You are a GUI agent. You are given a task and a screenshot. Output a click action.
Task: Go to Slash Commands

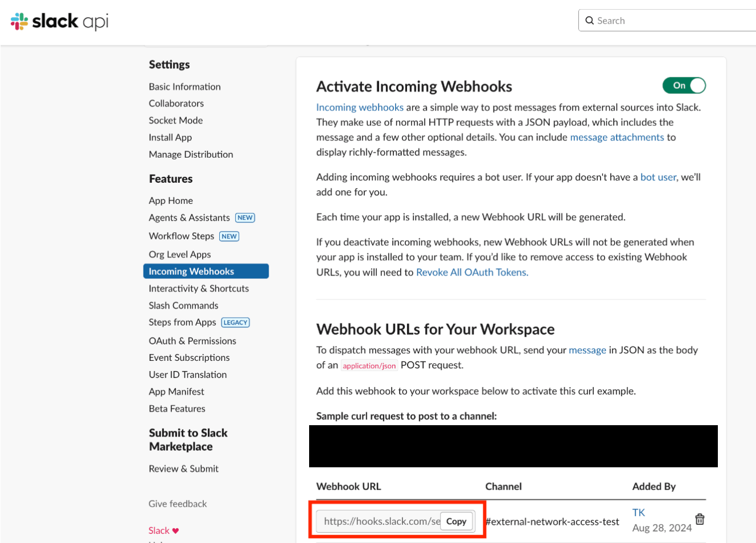(183, 306)
